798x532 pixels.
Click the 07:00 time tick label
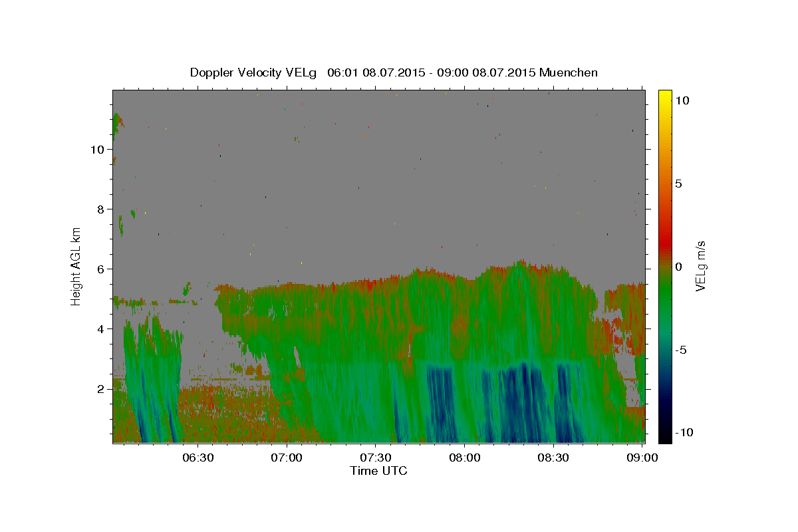coord(287,458)
